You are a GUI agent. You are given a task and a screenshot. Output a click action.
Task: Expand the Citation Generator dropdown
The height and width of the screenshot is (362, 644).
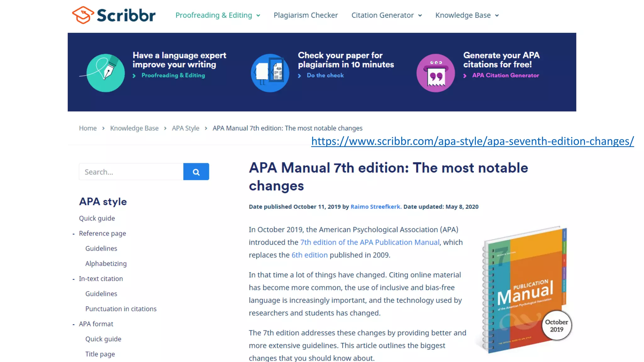pos(386,15)
